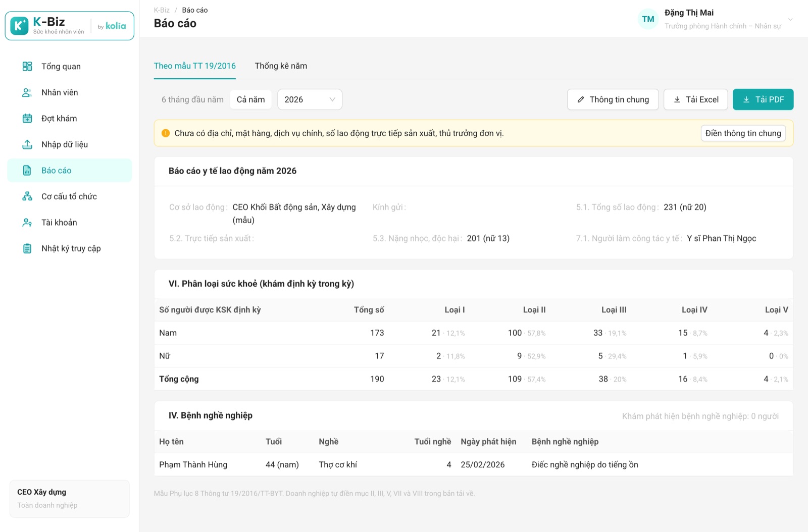Click the Nhập dữ liệu upload icon
Viewport: 808px width, 532px height.
tap(27, 144)
